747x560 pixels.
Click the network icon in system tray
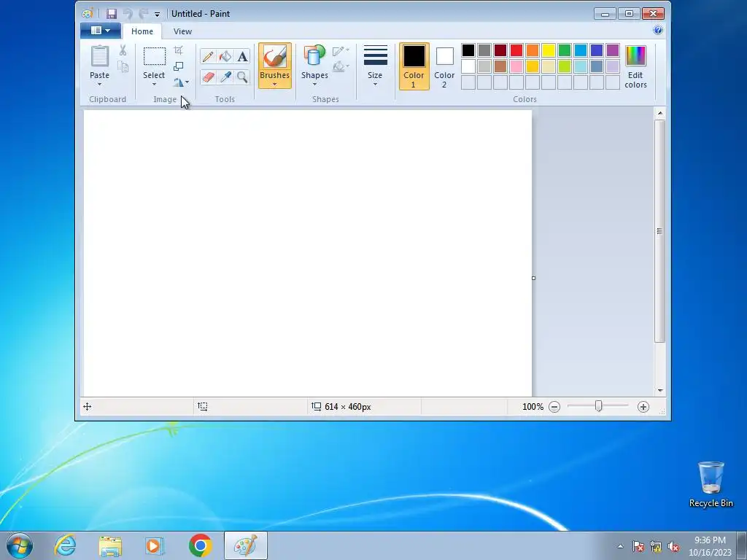click(x=656, y=547)
